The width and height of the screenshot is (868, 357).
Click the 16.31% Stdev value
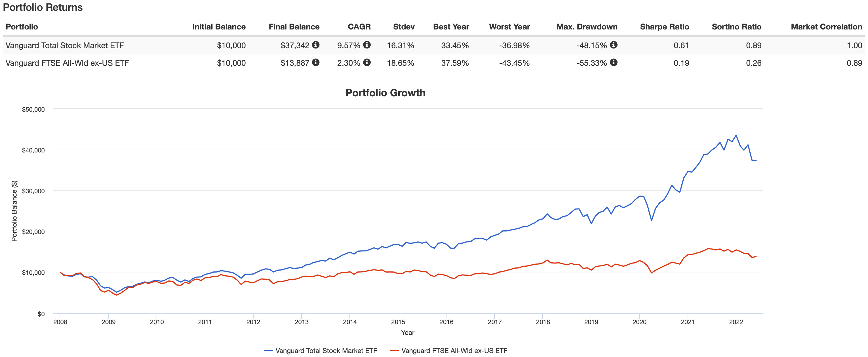[x=400, y=45]
